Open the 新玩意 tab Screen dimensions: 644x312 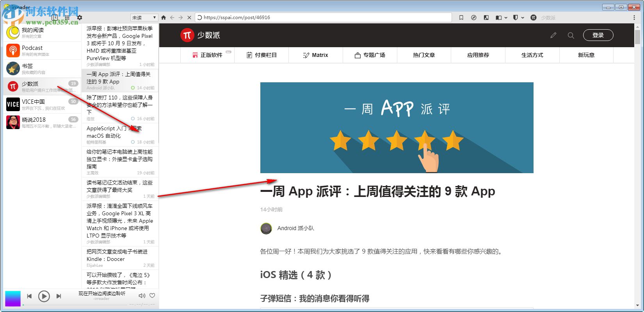[x=586, y=55]
